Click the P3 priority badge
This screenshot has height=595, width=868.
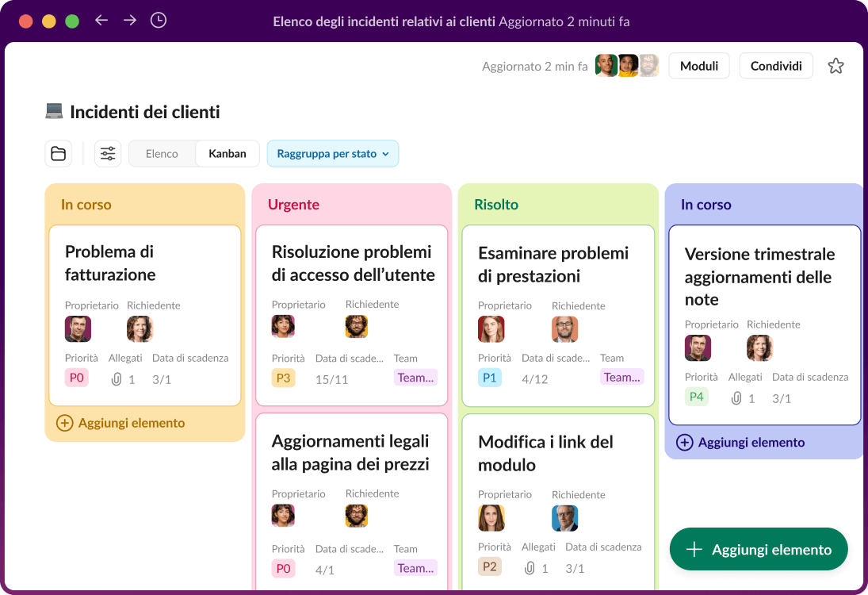click(x=283, y=378)
